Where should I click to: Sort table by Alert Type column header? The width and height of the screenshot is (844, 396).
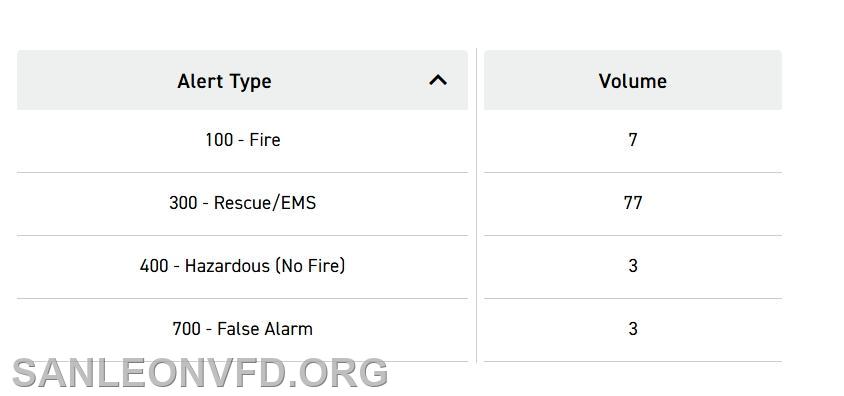click(x=242, y=80)
